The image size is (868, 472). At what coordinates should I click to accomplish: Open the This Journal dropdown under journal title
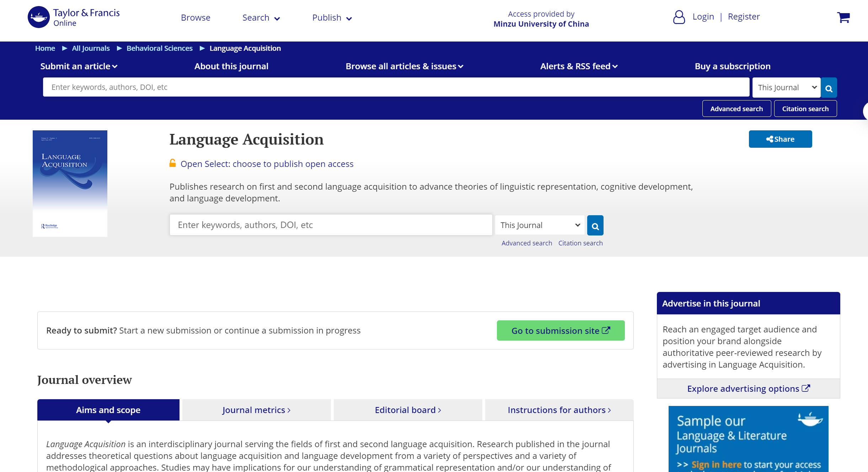[540, 225]
